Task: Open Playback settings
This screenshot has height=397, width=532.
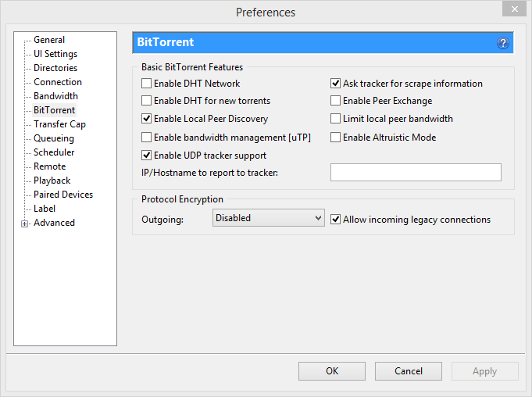Action: click(52, 181)
